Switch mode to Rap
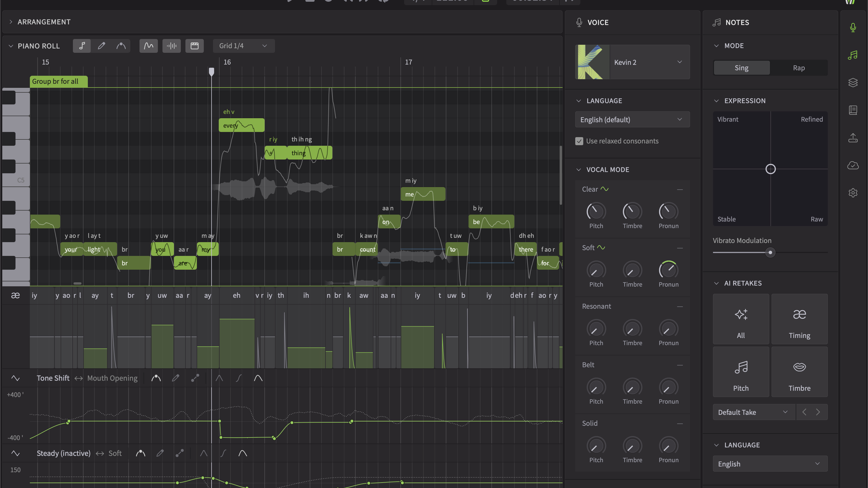This screenshot has width=868, height=488. (799, 68)
